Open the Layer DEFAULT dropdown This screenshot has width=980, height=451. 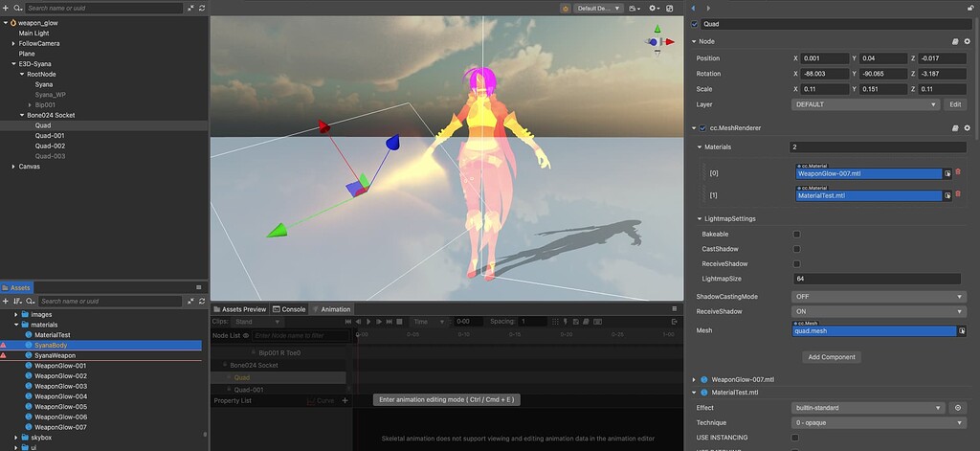[865, 103]
